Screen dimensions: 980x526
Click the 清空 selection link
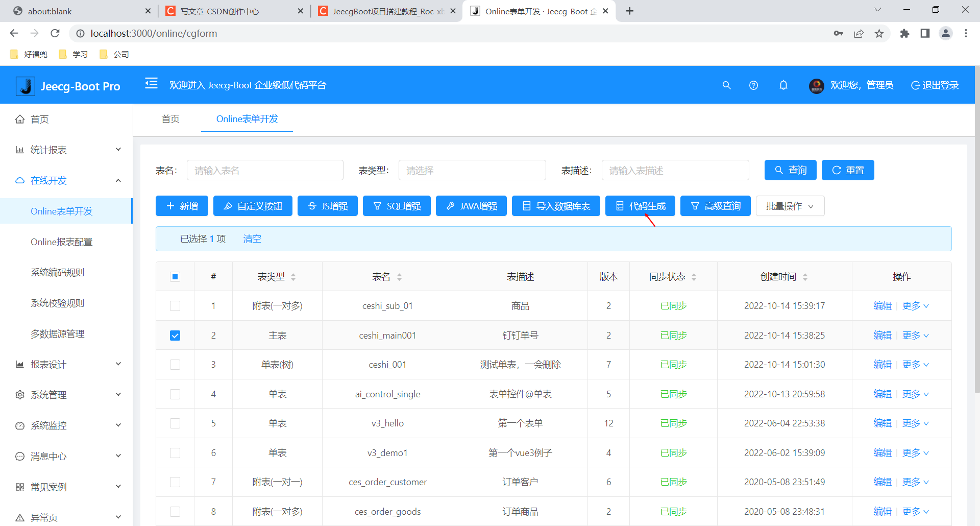252,239
